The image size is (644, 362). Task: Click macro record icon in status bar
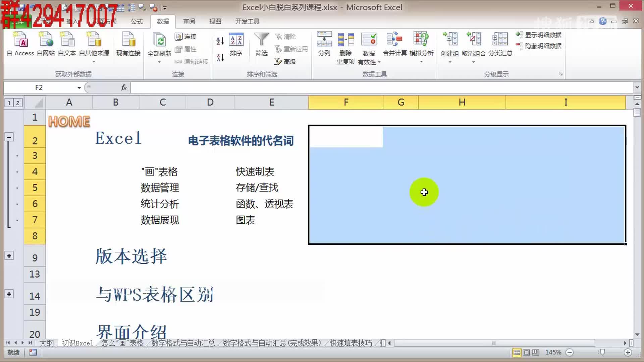tap(33, 352)
